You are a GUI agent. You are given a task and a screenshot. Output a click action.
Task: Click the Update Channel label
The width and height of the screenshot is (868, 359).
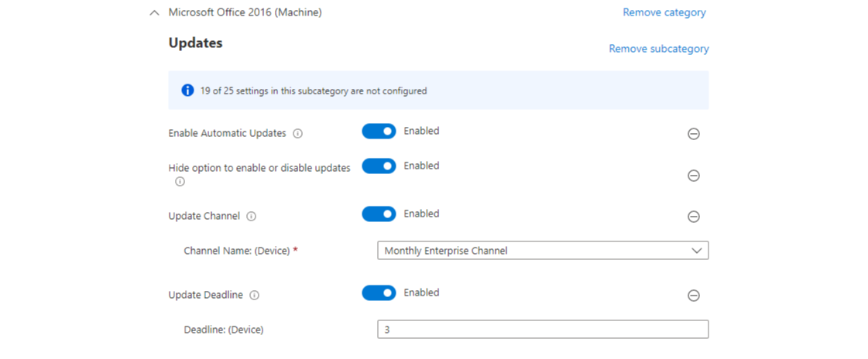(204, 217)
